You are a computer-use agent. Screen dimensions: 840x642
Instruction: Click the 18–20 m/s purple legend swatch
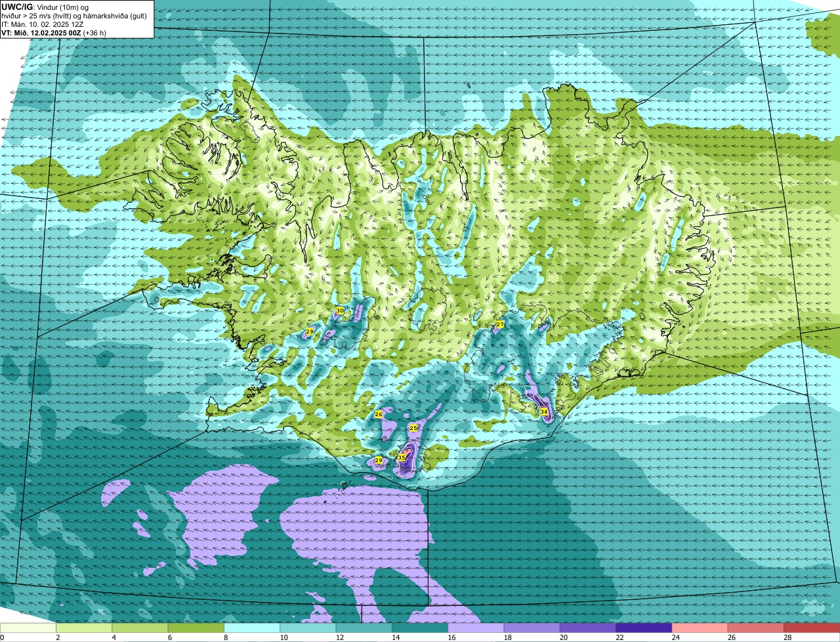click(x=532, y=628)
